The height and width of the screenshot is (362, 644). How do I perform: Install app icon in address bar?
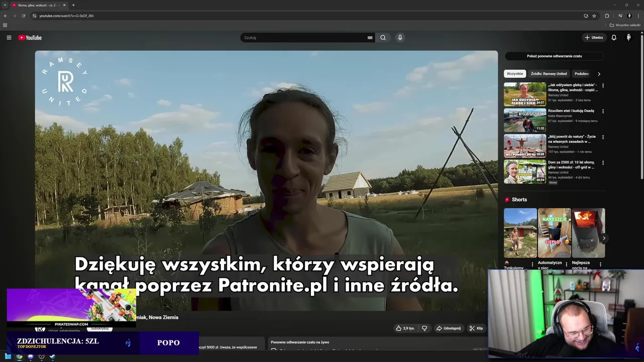tap(586, 16)
